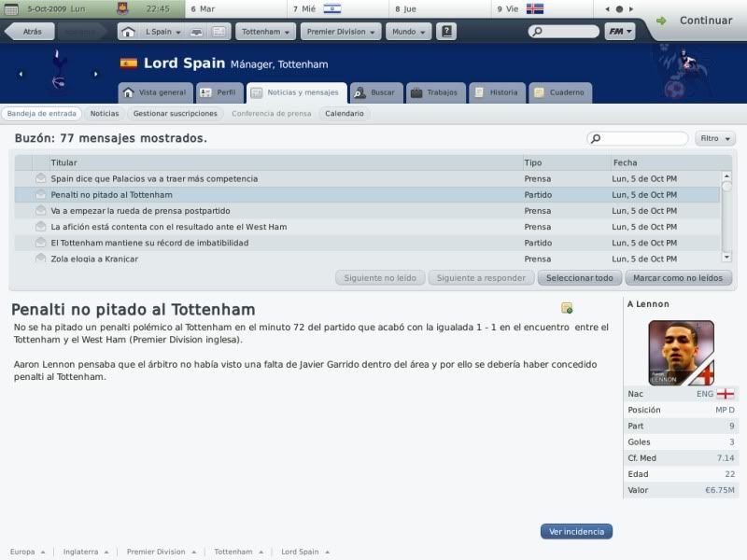747x560 pixels.
Task: Open Gestionar suscripciones subtab
Action: point(175,113)
